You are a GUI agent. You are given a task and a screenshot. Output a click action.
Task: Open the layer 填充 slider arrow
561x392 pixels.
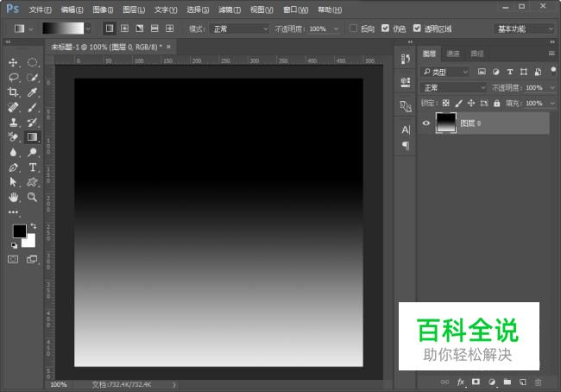tap(552, 104)
